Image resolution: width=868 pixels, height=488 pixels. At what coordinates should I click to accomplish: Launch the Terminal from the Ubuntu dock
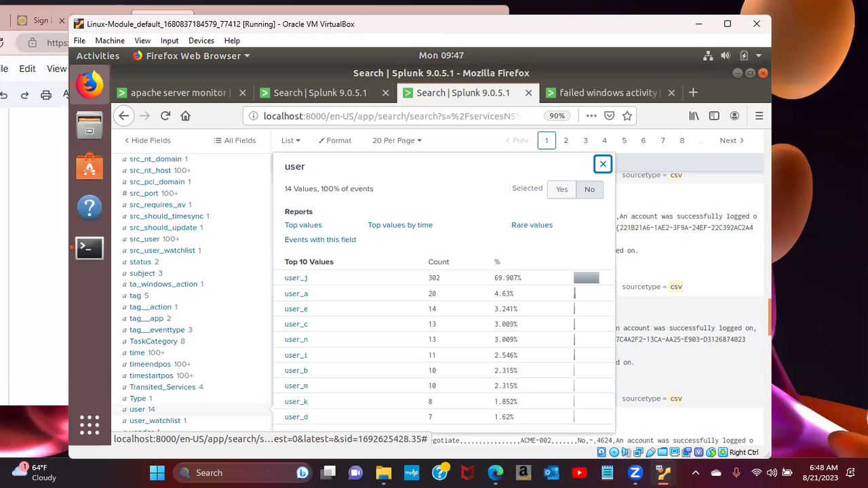pos(89,248)
